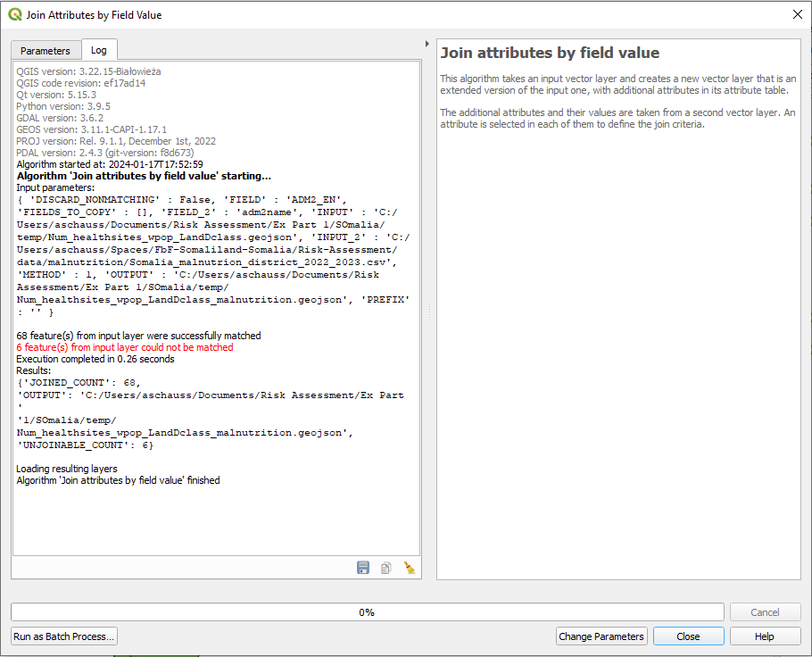Click the QGIS logo in the title bar
812x657 pixels.
coord(15,14)
